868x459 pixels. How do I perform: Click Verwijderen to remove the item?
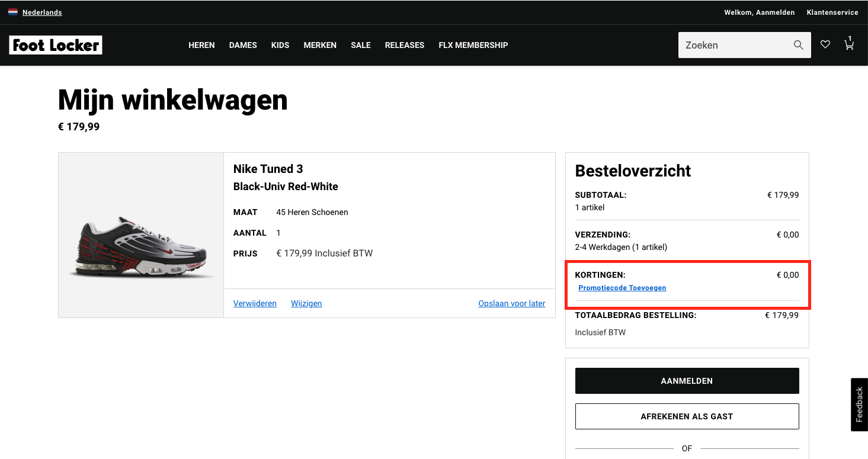tap(255, 303)
